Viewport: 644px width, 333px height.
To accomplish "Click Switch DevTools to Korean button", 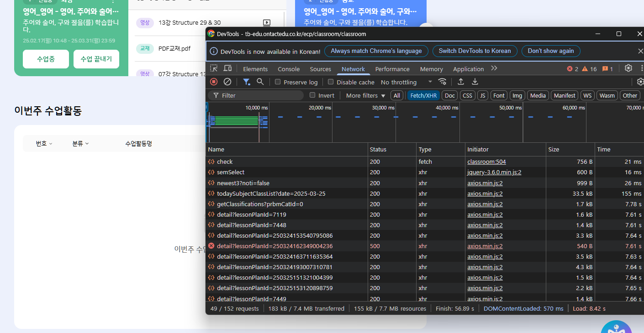I will click(x=475, y=51).
